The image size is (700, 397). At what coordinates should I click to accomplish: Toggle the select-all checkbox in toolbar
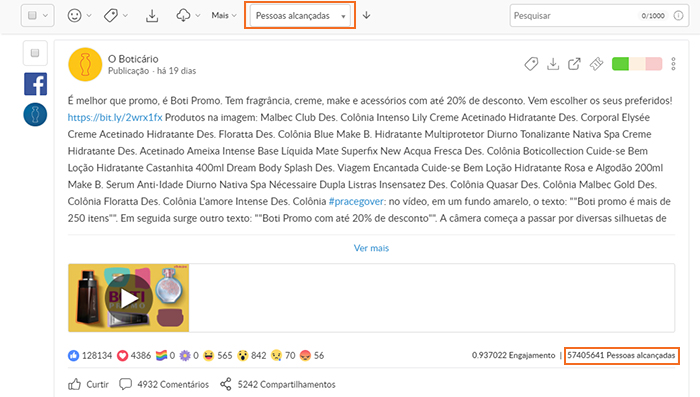[32, 16]
